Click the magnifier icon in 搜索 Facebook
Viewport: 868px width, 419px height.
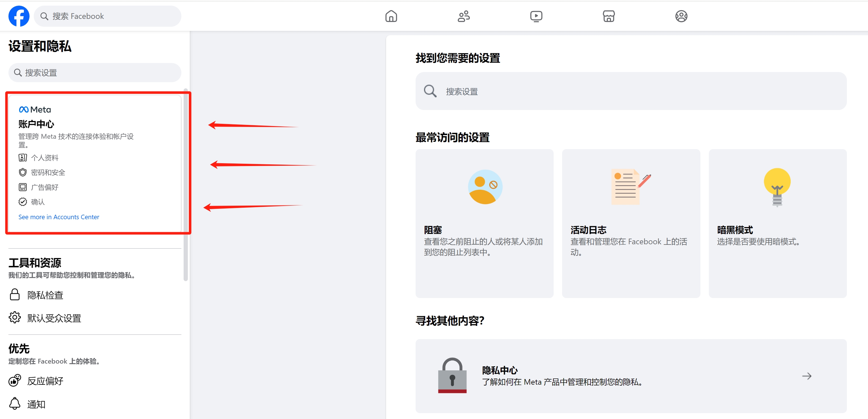point(44,16)
